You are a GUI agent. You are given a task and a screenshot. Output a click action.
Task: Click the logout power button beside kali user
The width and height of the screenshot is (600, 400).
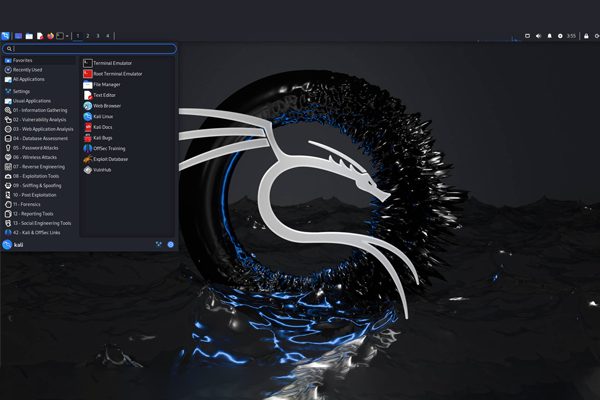[171, 244]
